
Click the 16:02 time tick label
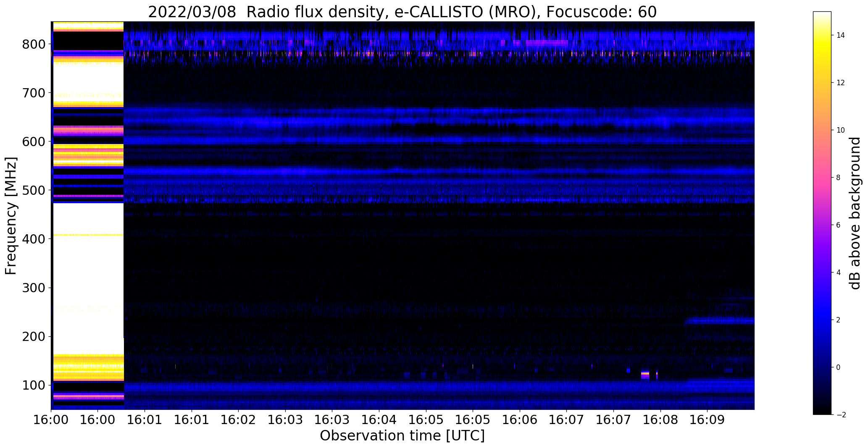click(239, 420)
